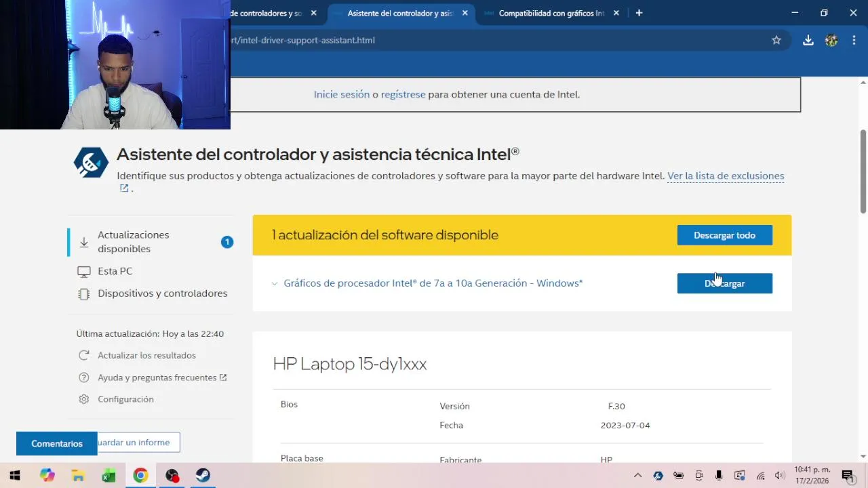The width and height of the screenshot is (868, 488).
Task: Switch to the controladores y software tab
Action: pyautogui.click(x=266, y=13)
